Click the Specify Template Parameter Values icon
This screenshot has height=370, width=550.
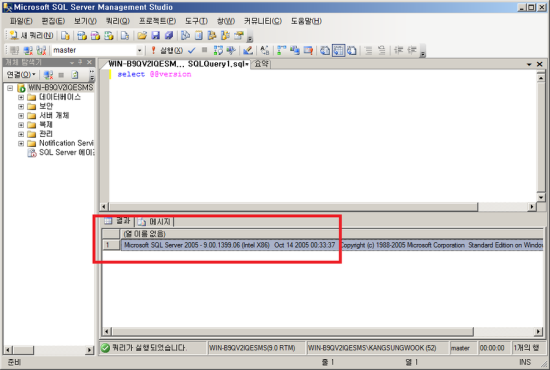point(265,51)
